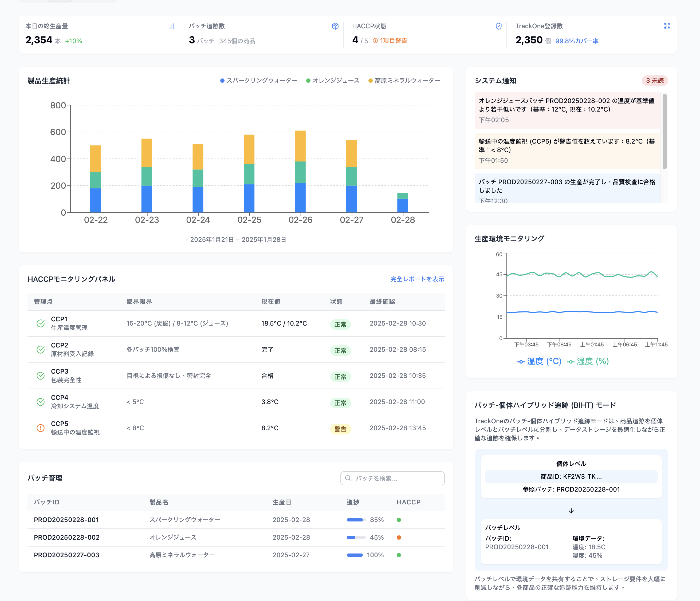This screenshot has width=700, height=601.
Task: Click the 1項目警告 alert icon
Action: click(x=375, y=41)
